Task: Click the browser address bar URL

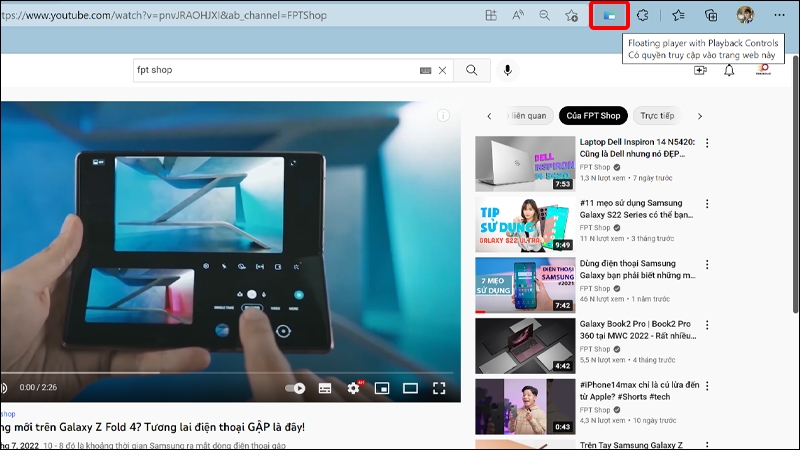Action: point(164,15)
